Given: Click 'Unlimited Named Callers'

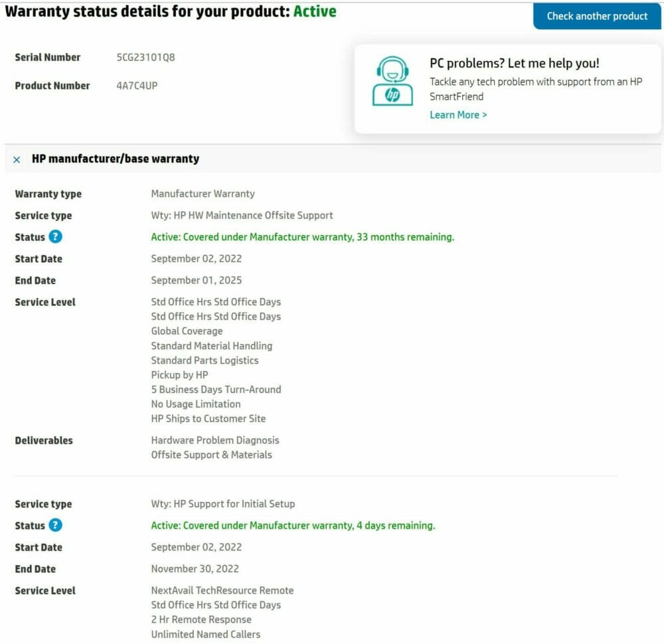Looking at the screenshot, I should tap(206, 634).
